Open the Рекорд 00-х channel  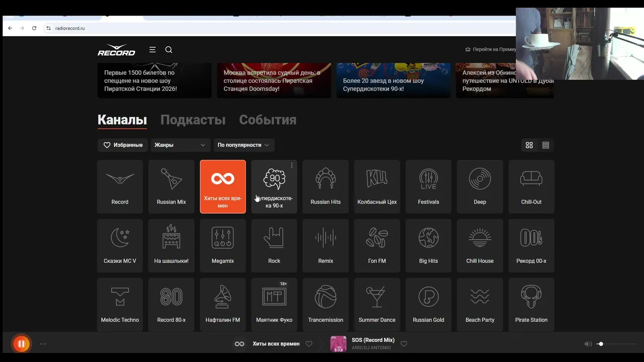click(x=531, y=245)
